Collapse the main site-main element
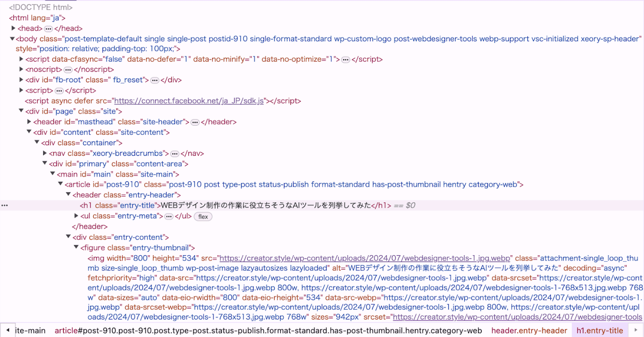644x337 pixels. click(x=52, y=174)
